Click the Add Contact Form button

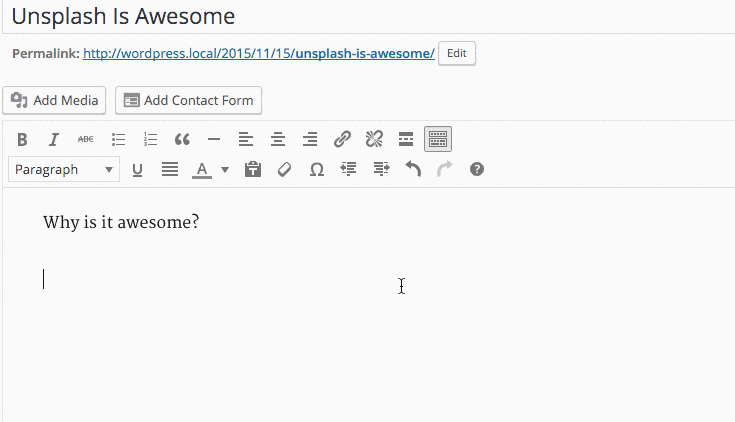pos(188,100)
